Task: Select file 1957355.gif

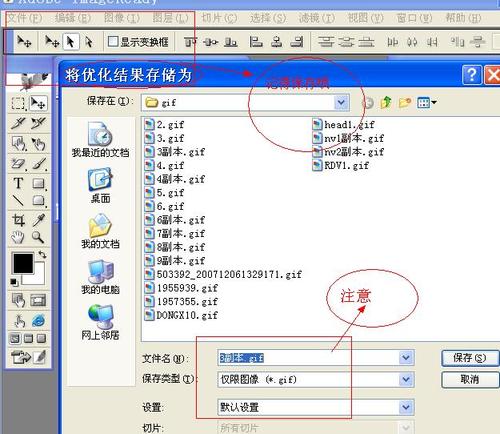Action: coord(181,302)
